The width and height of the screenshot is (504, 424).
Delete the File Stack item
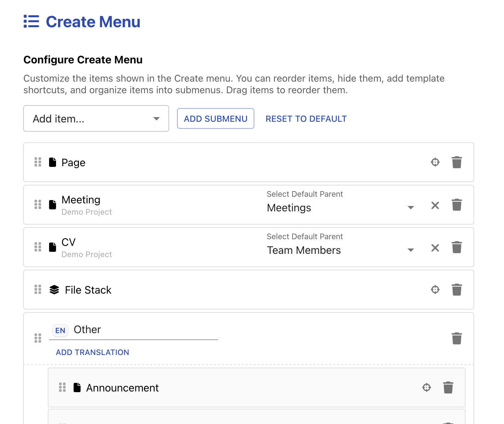pos(457,290)
